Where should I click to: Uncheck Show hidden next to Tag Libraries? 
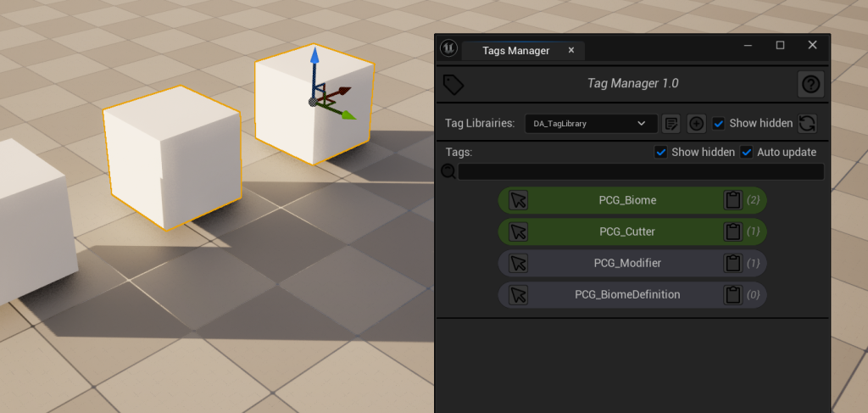click(x=719, y=123)
